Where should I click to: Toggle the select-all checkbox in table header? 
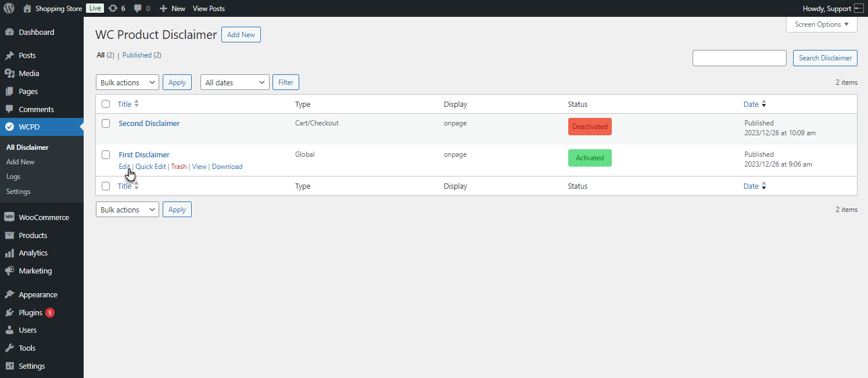click(106, 104)
